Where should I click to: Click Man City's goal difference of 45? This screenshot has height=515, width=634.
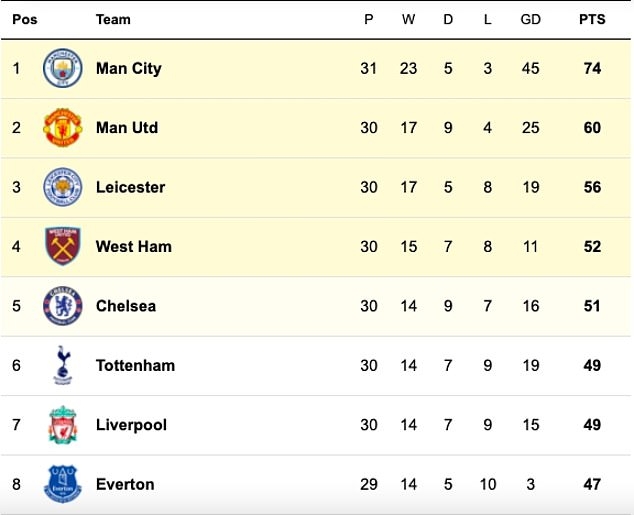click(530, 69)
